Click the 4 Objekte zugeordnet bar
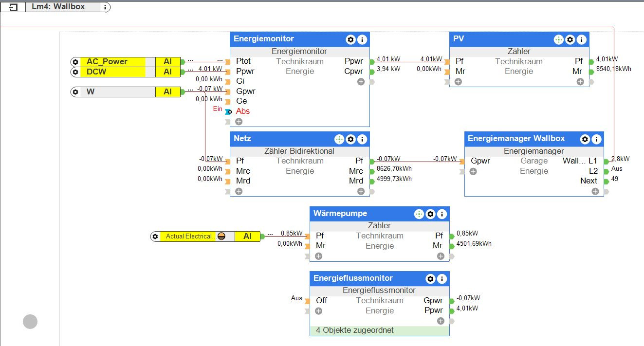This screenshot has height=346, width=644. (380, 330)
